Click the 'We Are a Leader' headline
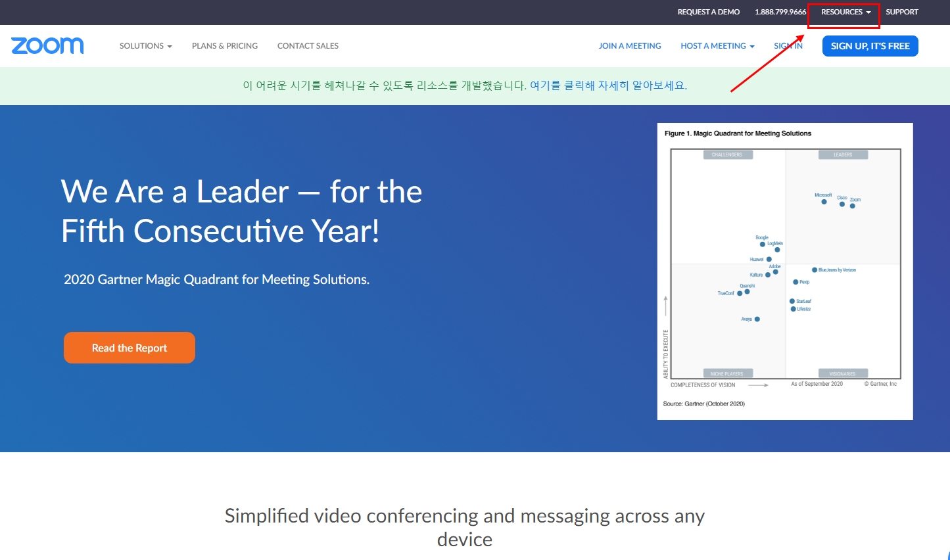This screenshot has height=560, width=950. click(242, 211)
